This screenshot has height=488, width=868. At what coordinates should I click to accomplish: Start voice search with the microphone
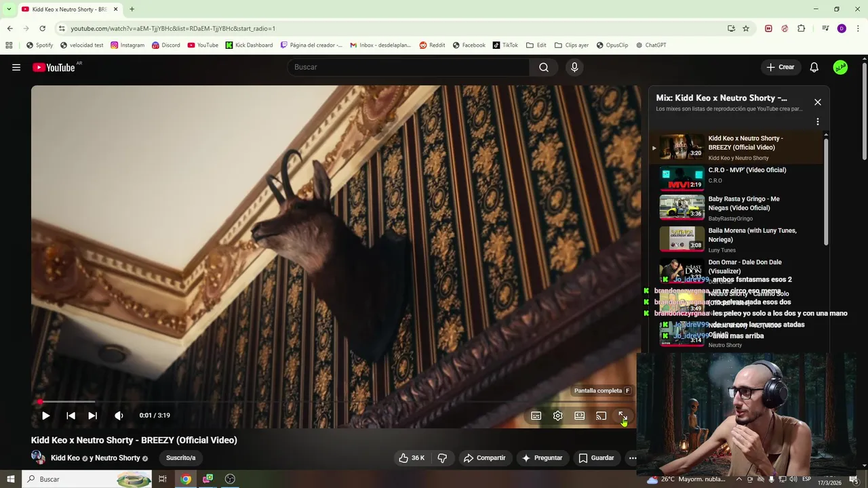tap(574, 67)
